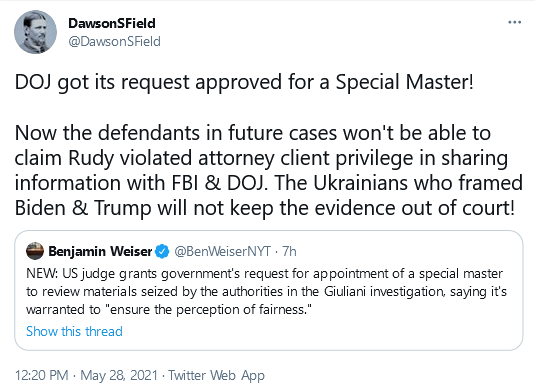This screenshot has width=535, height=391.
Task: Open the DawsonSField display name link
Action: coord(112,23)
